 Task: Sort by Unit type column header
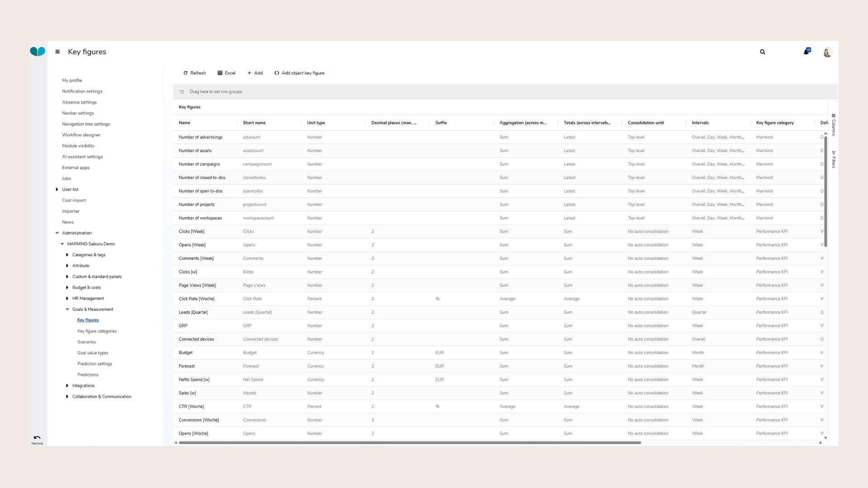click(316, 123)
